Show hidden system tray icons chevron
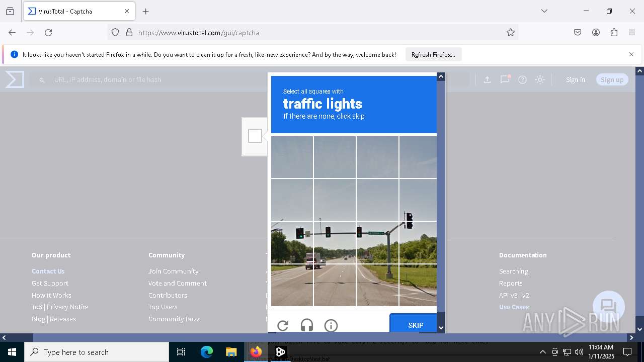 click(542, 352)
